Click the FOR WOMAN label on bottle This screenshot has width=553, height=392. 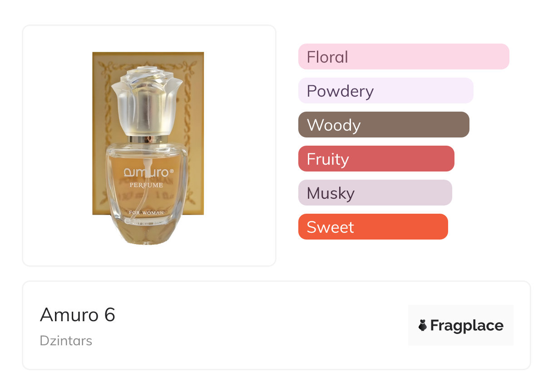(146, 212)
